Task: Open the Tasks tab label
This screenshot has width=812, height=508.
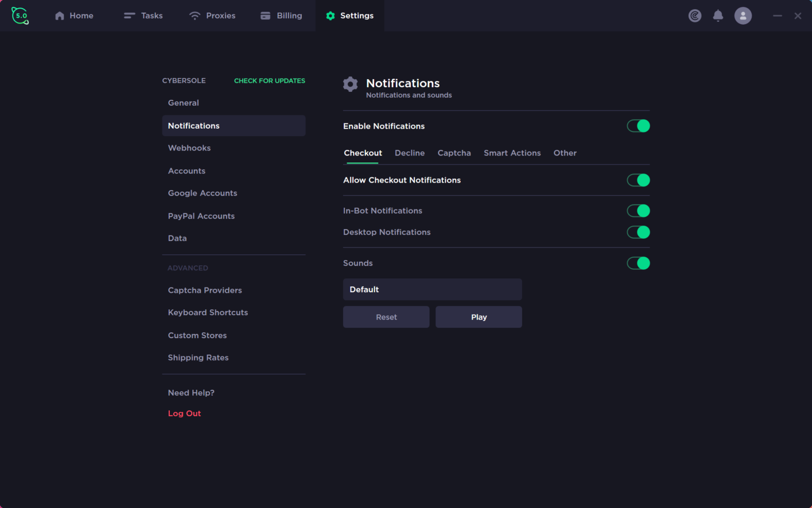Action: [152, 15]
